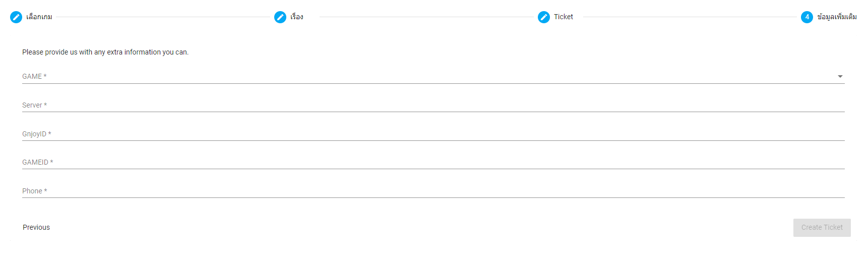Click the step 4 circle icon

pyautogui.click(x=807, y=17)
